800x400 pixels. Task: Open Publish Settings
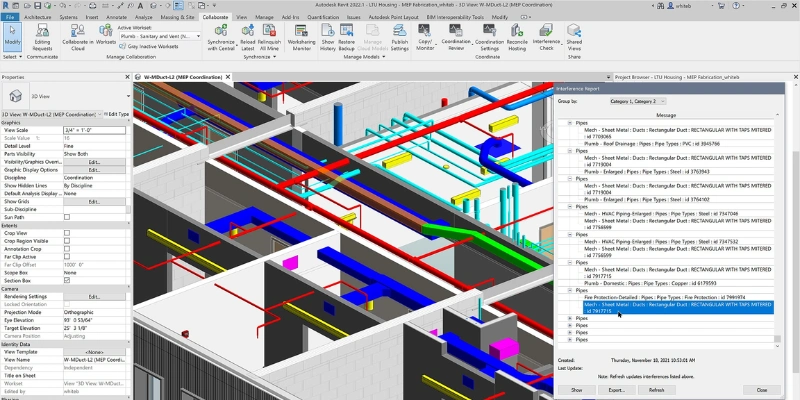point(399,37)
